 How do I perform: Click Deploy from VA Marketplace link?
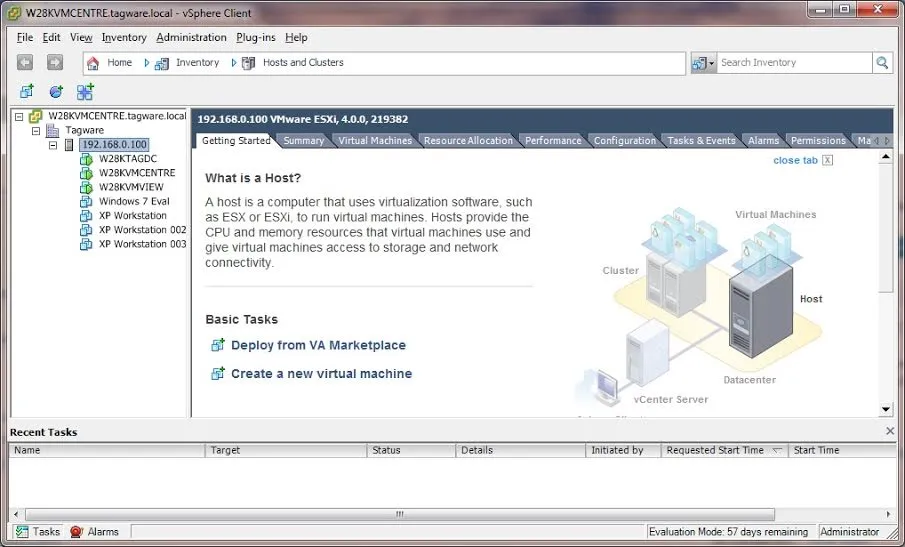(318, 345)
